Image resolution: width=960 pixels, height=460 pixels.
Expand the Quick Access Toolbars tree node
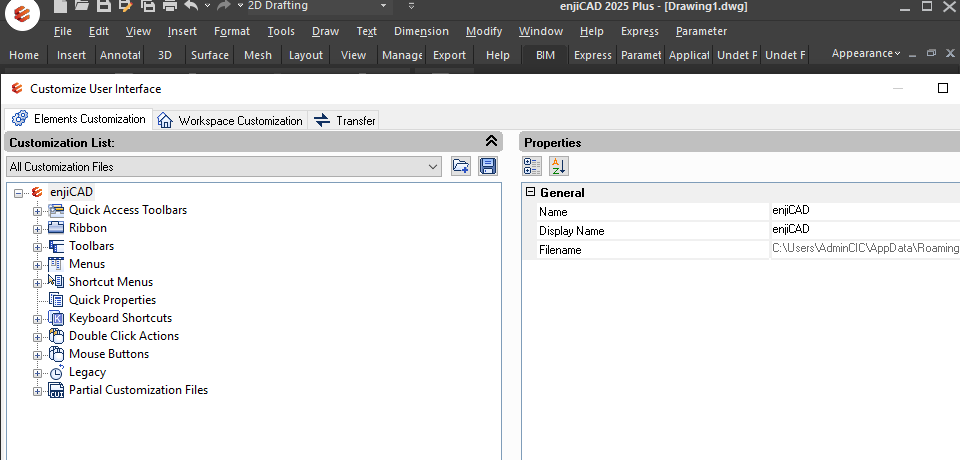pyautogui.click(x=37, y=211)
